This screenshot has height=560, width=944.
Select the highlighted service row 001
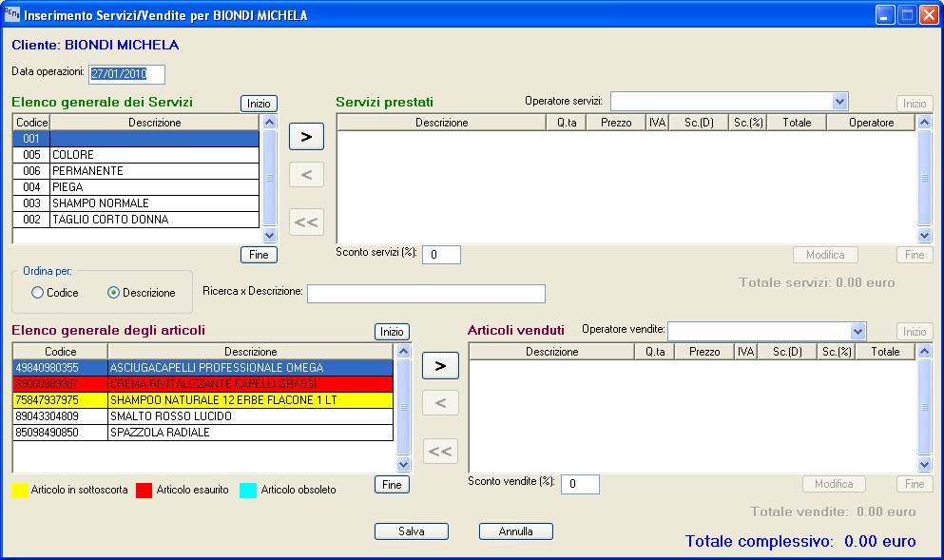[x=136, y=139]
